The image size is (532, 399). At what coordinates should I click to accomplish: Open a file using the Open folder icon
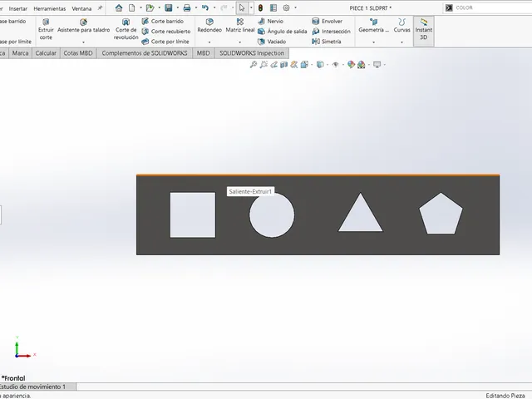point(150,7)
